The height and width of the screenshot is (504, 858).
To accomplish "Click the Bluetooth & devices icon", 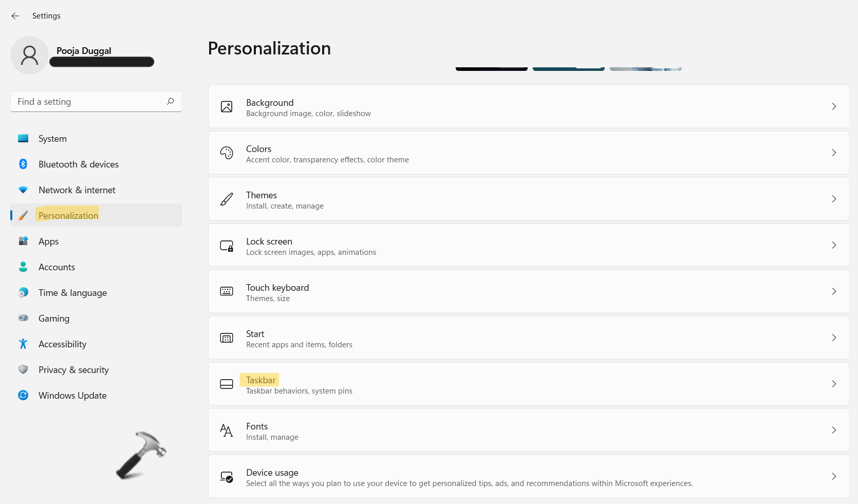I will tap(23, 164).
